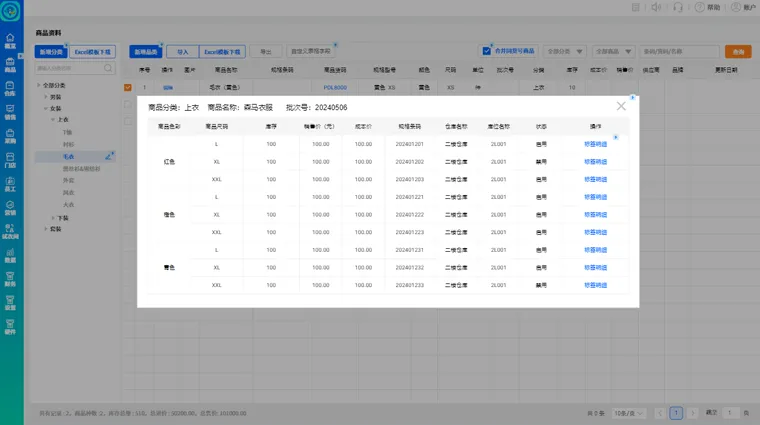Click 标签响道 link for barcode 202401201
This screenshot has width=760, height=425.
point(595,144)
